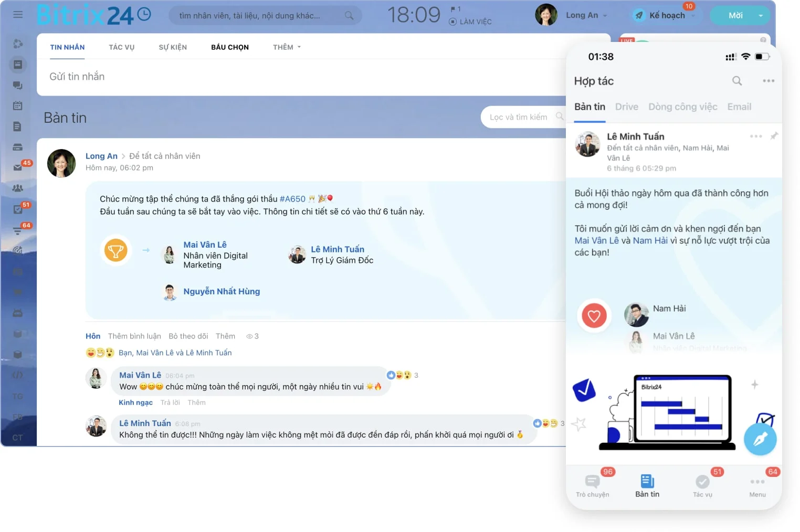Reply via Trả lời under Mai Vân Lê's comment
Viewport: 800px width, 532px height.
[170, 402]
